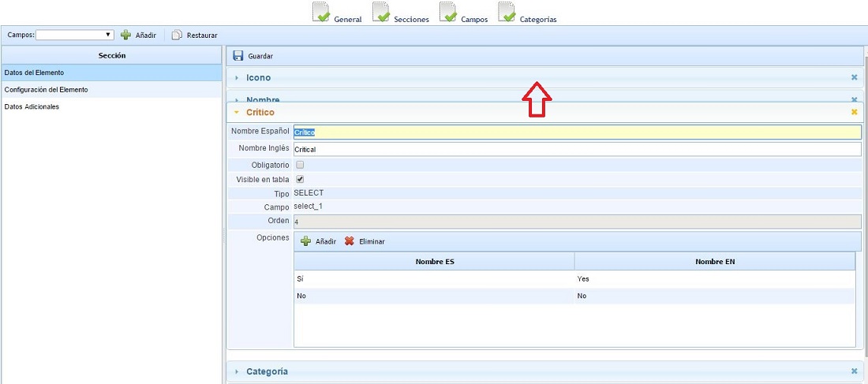Click the Guardar floppy disk icon
The height and width of the screenshot is (384, 868).
coord(238,56)
